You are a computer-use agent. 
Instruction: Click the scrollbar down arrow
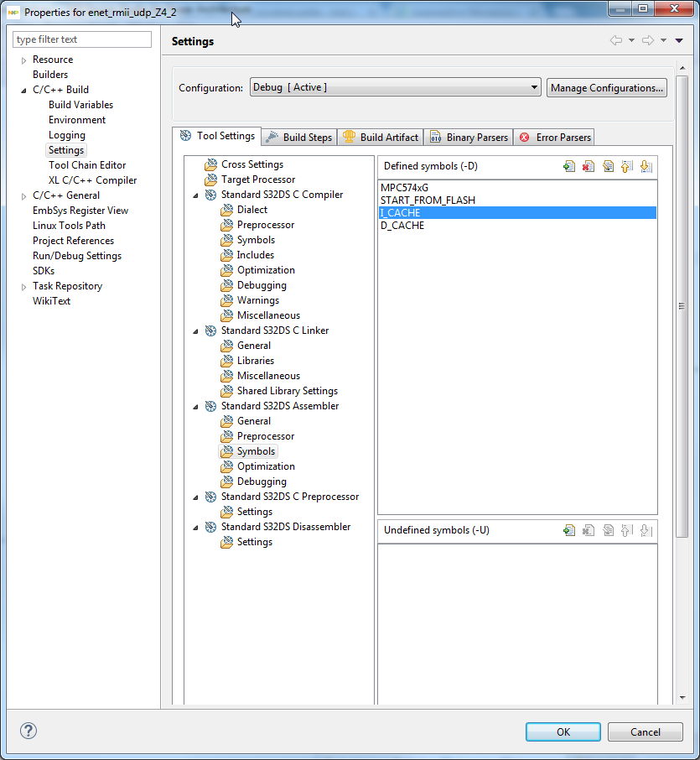[x=682, y=697]
